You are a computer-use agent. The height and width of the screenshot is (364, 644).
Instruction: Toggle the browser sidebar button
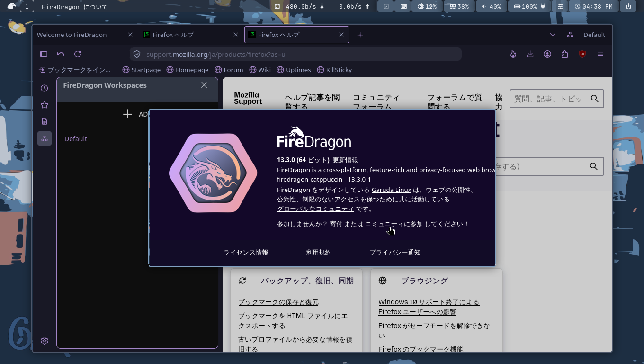click(44, 54)
